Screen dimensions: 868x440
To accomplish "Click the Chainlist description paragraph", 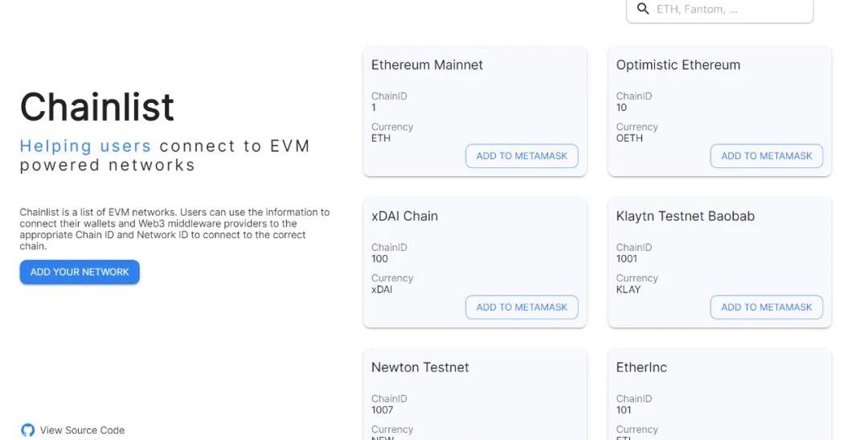I will 174,229.
